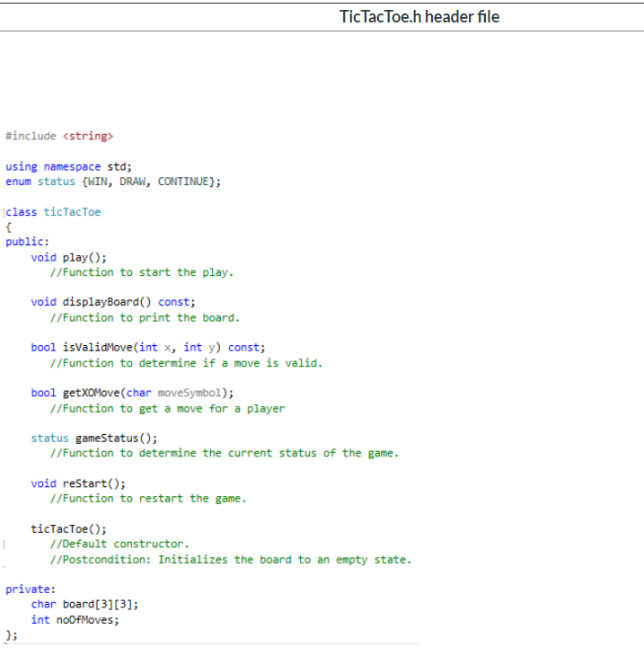
Task: Click the 'void reStart();' declaration
Action: [78, 483]
